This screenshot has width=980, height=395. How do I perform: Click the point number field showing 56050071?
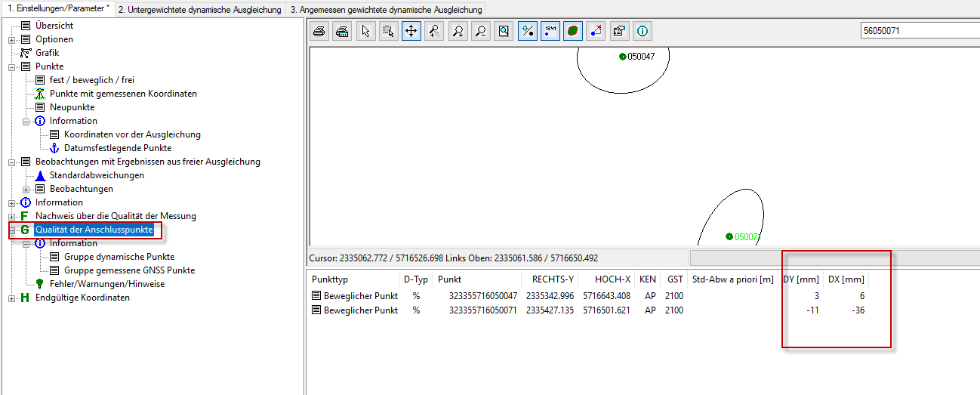(917, 31)
